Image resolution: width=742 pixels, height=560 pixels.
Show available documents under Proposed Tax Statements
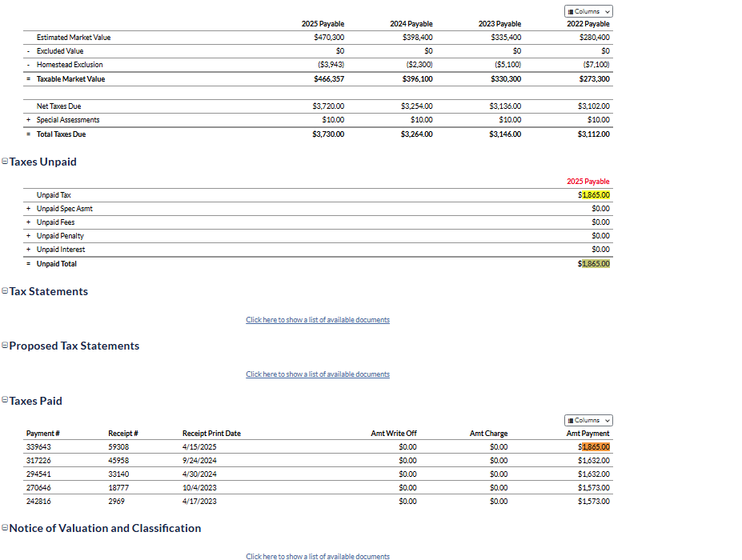coord(318,374)
